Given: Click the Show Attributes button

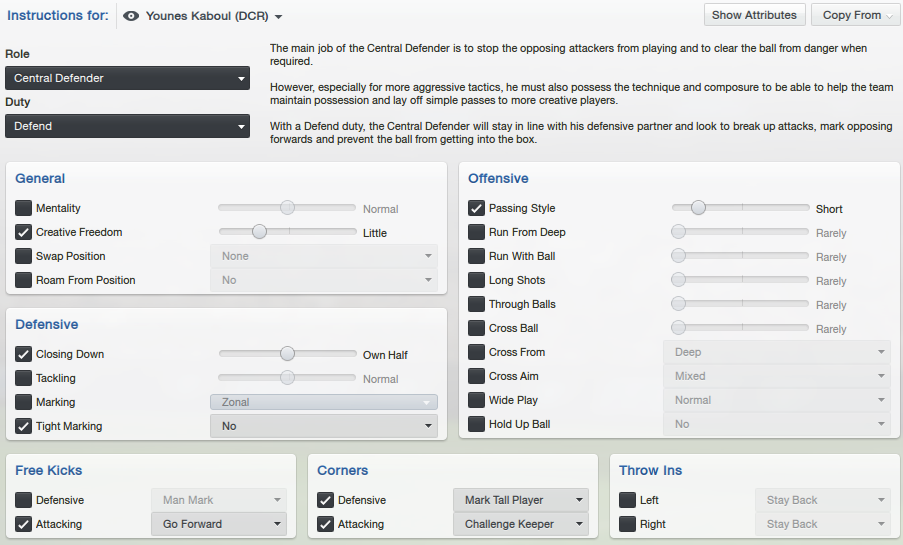Looking at the screenshot, I should pyautogui.click(x=754, y=15).
